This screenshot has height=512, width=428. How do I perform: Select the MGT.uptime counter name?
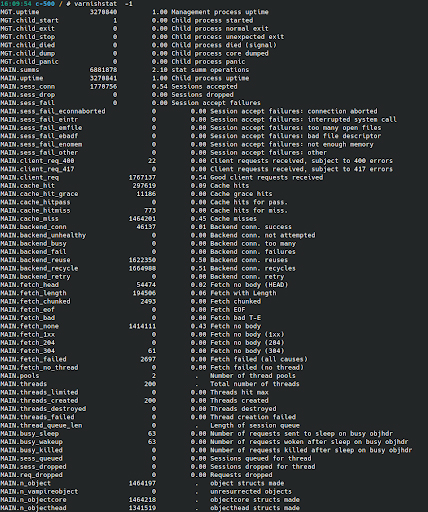pos(20,12)
